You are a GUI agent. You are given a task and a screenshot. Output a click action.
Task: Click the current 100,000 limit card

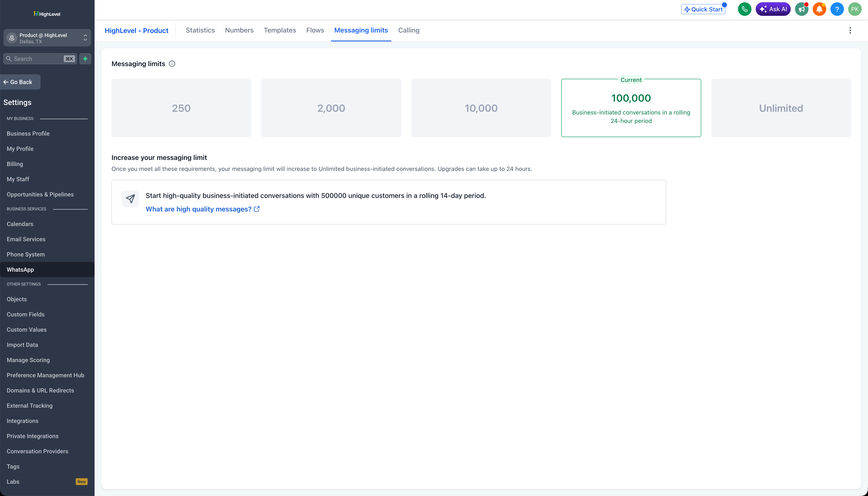pos(631,108)
